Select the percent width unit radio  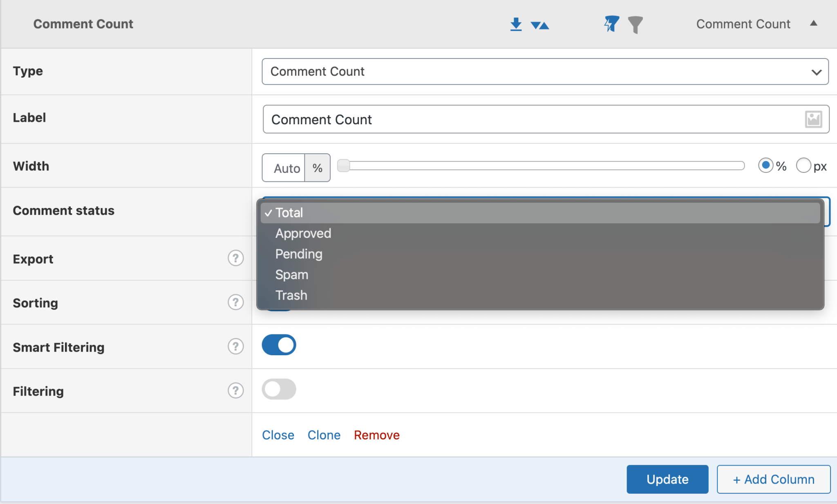(x=765, y=166)
